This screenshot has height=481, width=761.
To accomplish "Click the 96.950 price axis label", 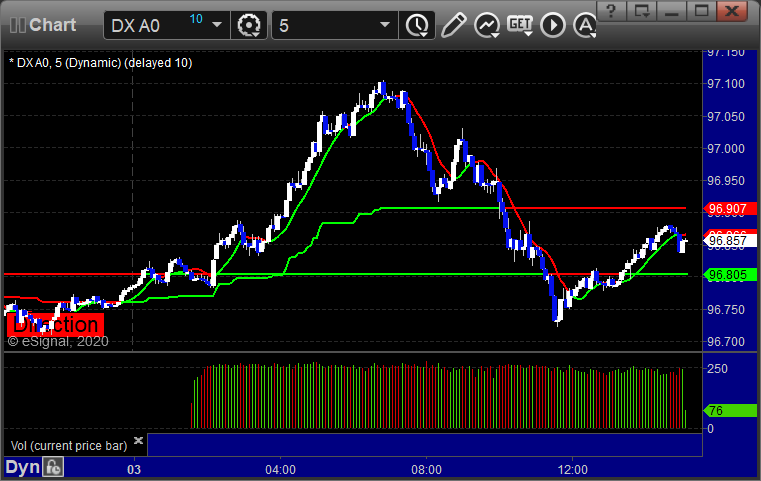I will pyautogui.click(x=726, y=181).
